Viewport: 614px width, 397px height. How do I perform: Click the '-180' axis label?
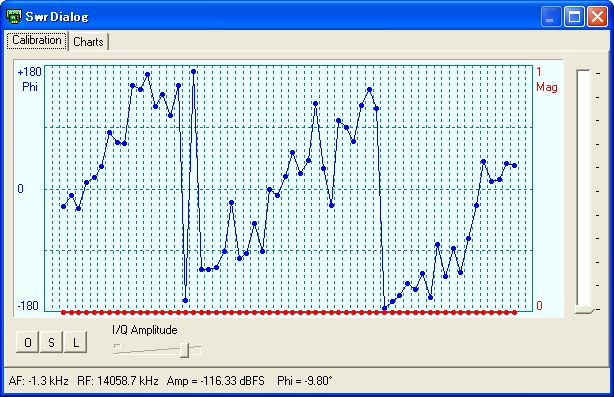pyautogui.click(x=28, y=305)
